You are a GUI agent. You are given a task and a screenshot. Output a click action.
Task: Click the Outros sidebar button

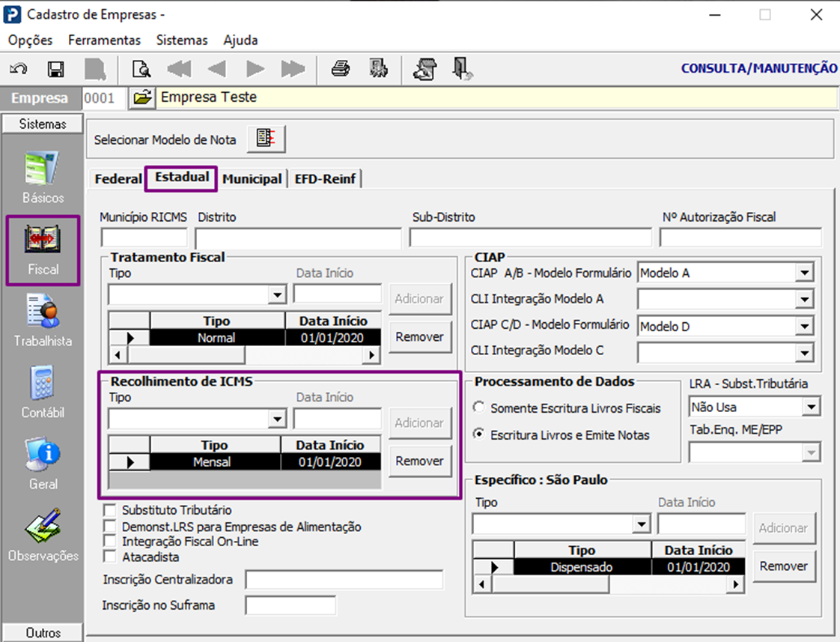(x=43, y=633)
